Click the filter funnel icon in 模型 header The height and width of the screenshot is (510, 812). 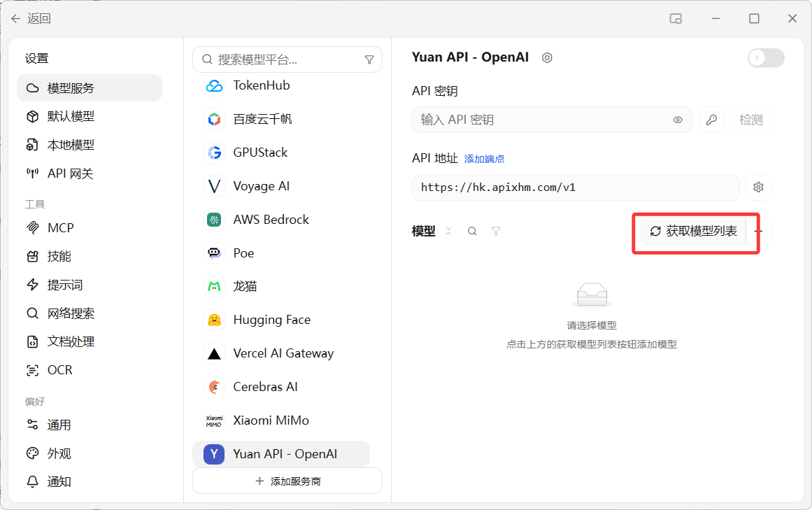496,231
